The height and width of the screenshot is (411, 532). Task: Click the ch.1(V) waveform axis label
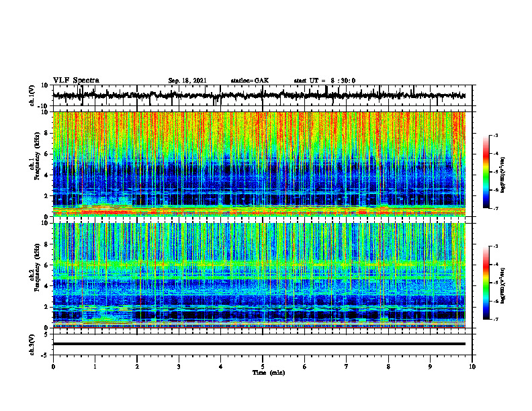click(32, 95)
